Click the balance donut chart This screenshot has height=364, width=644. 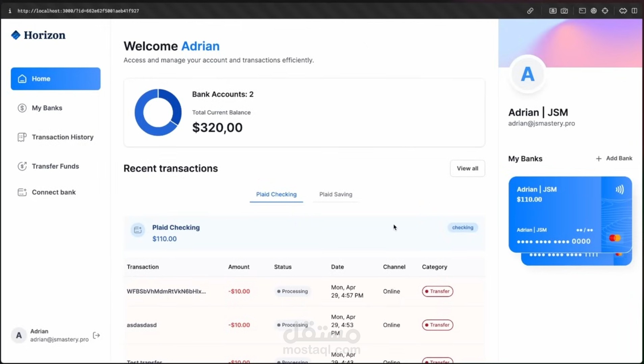157,112
